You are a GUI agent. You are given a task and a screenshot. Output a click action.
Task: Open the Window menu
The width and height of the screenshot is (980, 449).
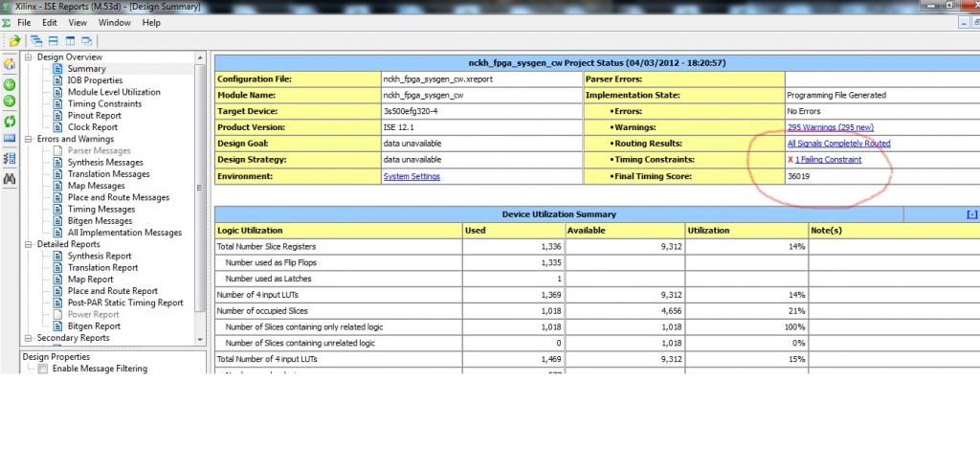115,23
